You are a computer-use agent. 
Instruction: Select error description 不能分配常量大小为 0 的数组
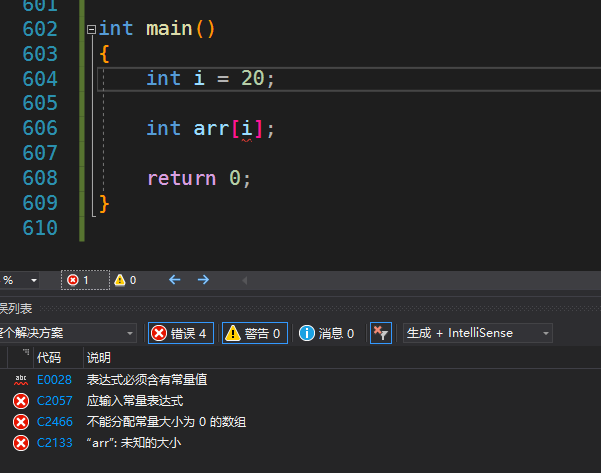pos(166,422)
